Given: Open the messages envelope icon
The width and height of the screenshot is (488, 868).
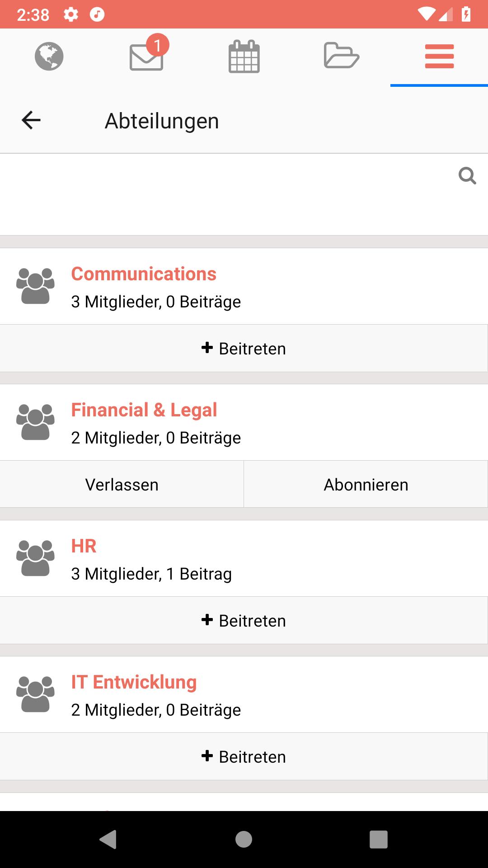Looking at the screenshot, I should pyautogui.click(x=146, y=57).
